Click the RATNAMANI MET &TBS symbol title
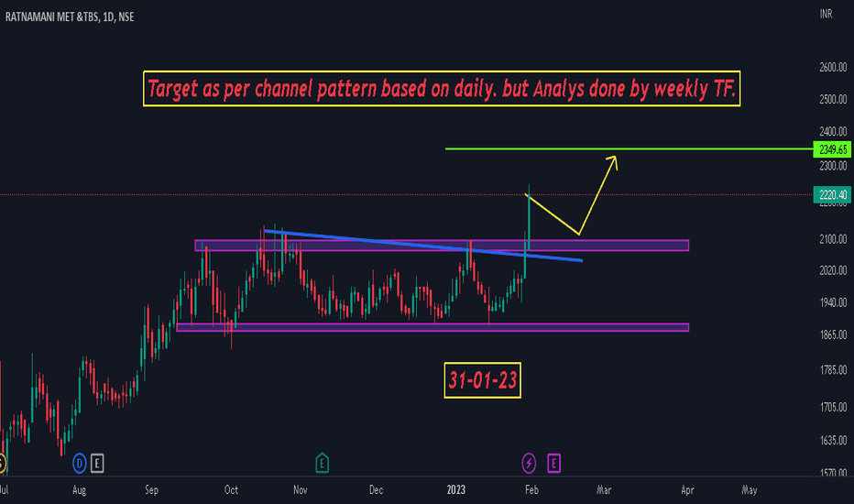Viewport: 854px width, 504px height. click(70, 16)
